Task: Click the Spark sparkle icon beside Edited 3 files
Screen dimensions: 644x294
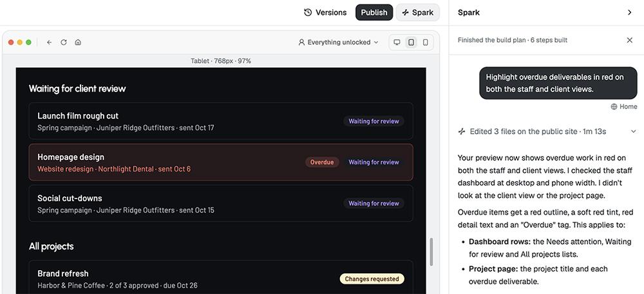Action: coord(462,132)
